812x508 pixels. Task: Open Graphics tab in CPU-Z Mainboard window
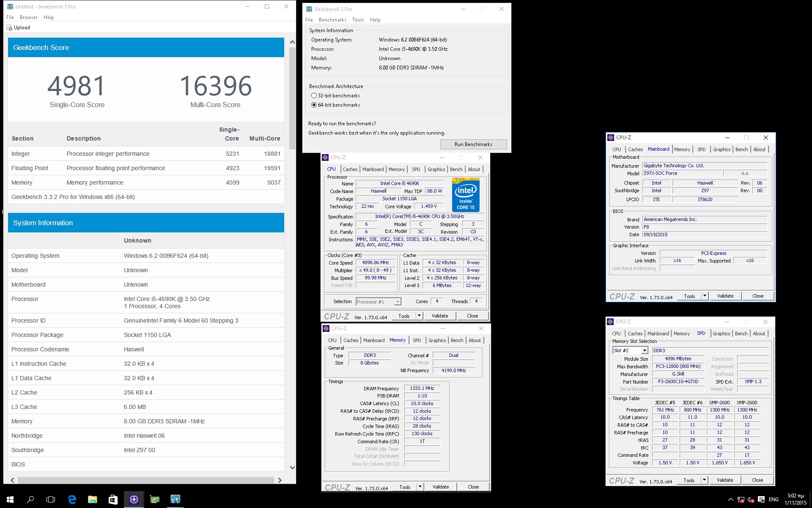[721, 149]
